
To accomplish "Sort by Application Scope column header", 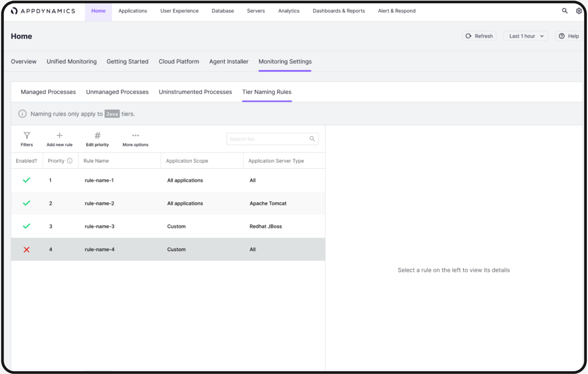I will click(x=187, y=161).
